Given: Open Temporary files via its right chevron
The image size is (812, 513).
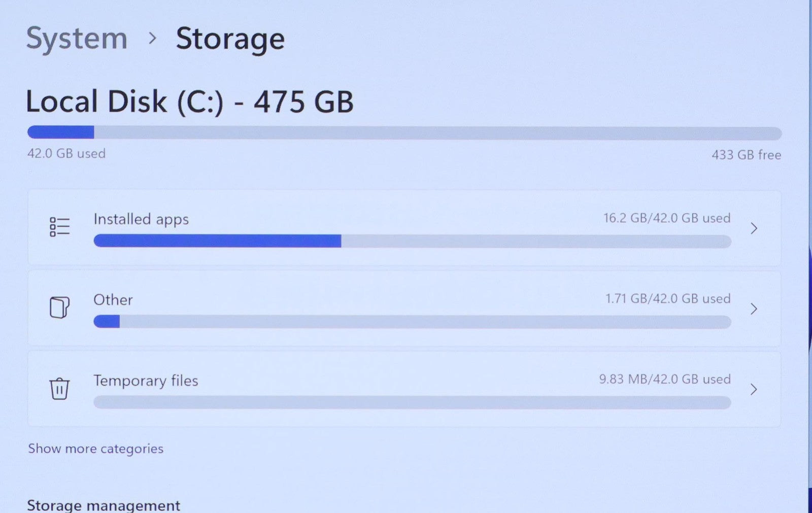Looking at the screenshot, I should pos(754,389).
